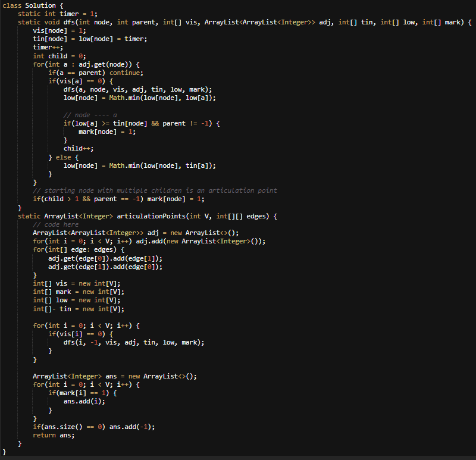This screenshot has height=460, width=476.
Task: Click the 'adj.get(edge[1]).add(edge[0]);' line
Action: [x=105, y=267]
